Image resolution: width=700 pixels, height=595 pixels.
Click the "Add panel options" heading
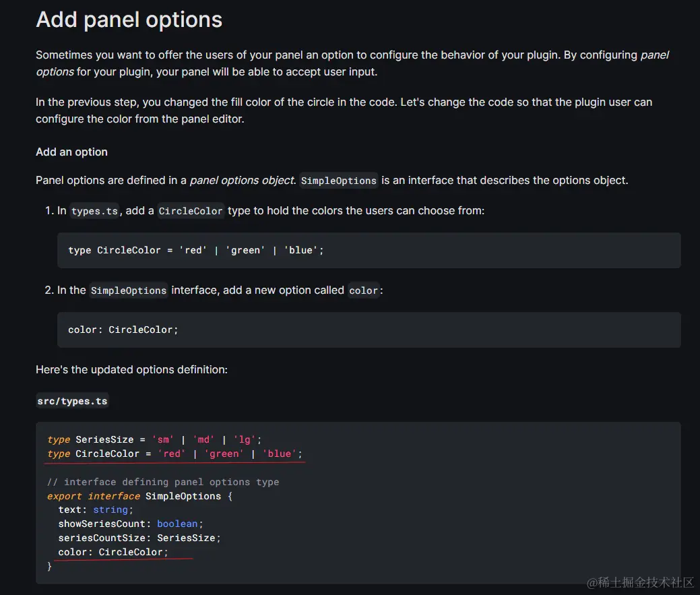coord(129,20)
